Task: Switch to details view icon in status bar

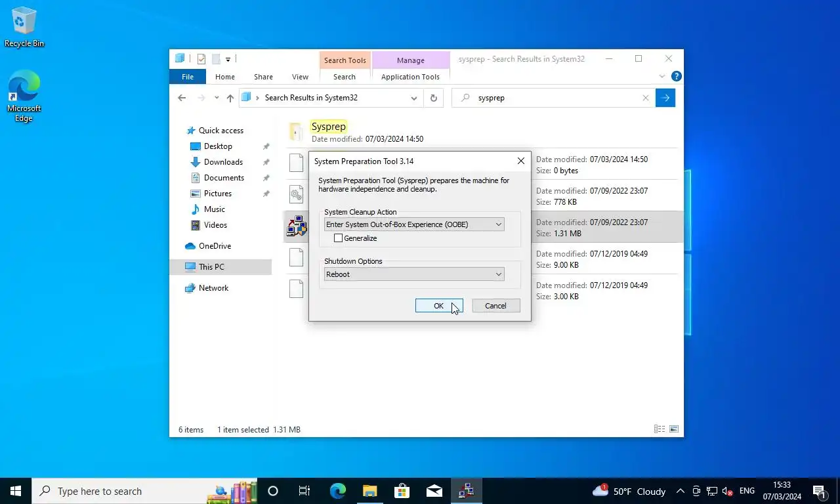Action: pos(660,429)
